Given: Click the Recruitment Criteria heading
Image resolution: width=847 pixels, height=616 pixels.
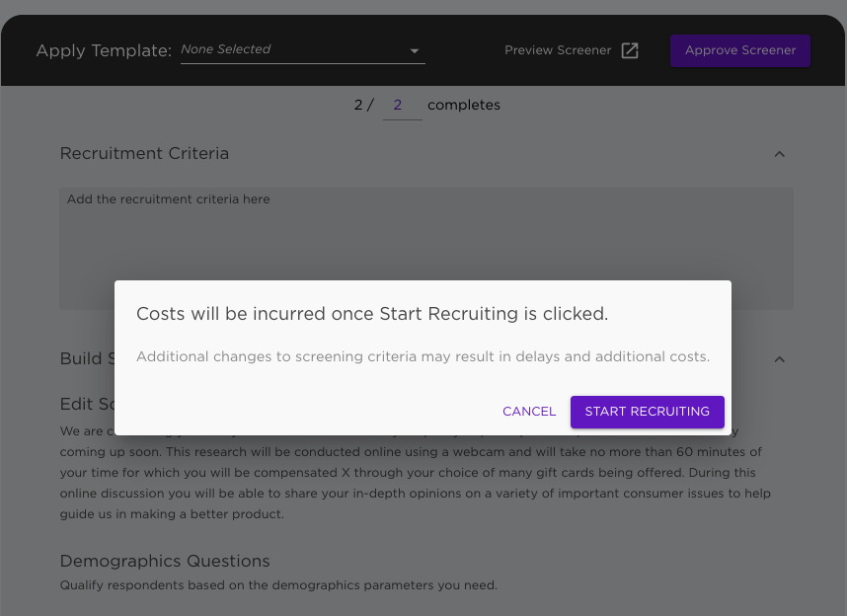Looking at the screenshot, I should tap(144, 153).
